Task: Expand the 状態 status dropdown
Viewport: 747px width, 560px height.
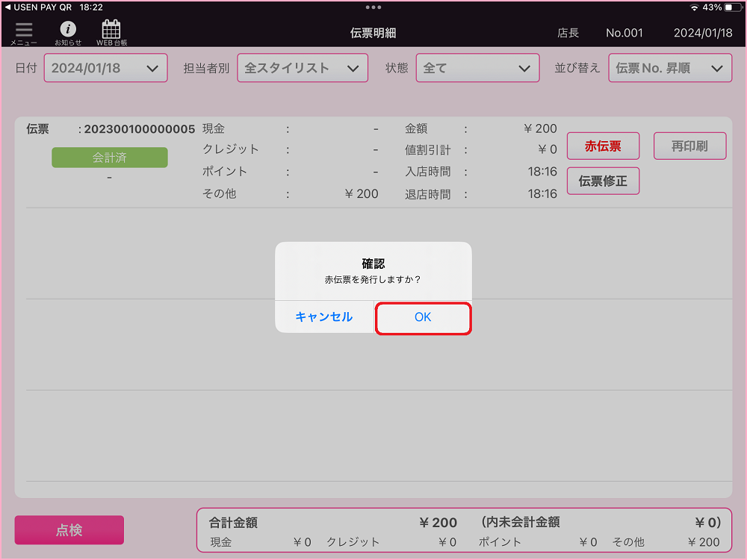Action: pos(477,68)
